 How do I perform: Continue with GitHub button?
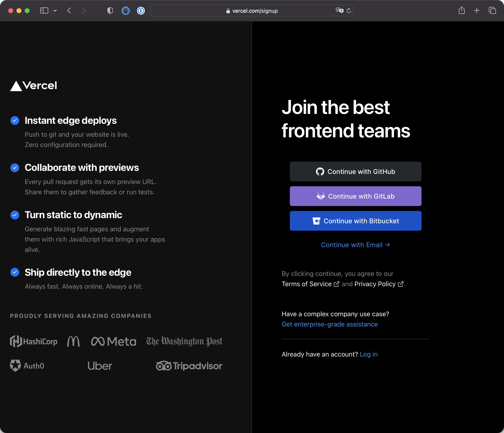(355, 172)
